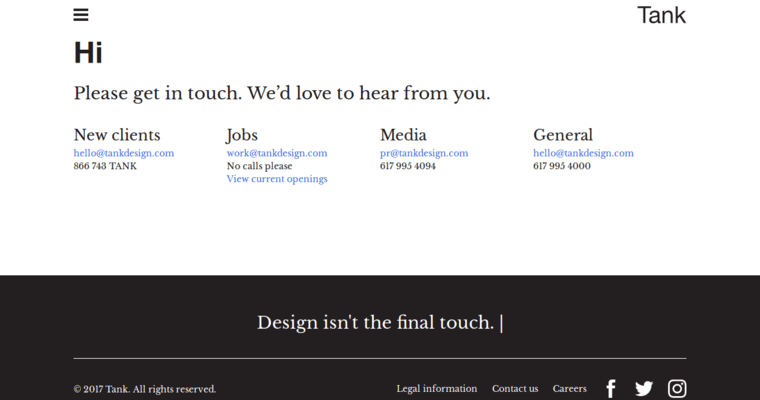Screen dimensions: 760x400
Task: Open the hamburger navigation menu
Action: coord(81,15)
